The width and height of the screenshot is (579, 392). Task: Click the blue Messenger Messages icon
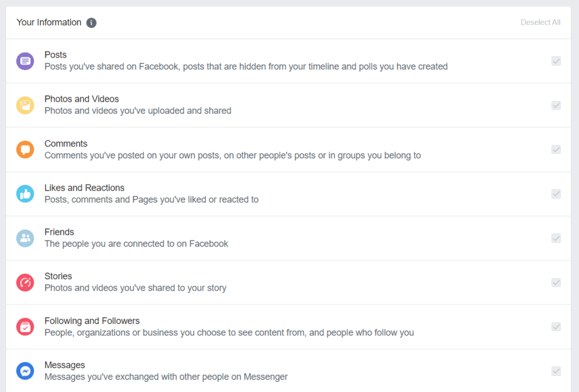[x=25, y=371]
